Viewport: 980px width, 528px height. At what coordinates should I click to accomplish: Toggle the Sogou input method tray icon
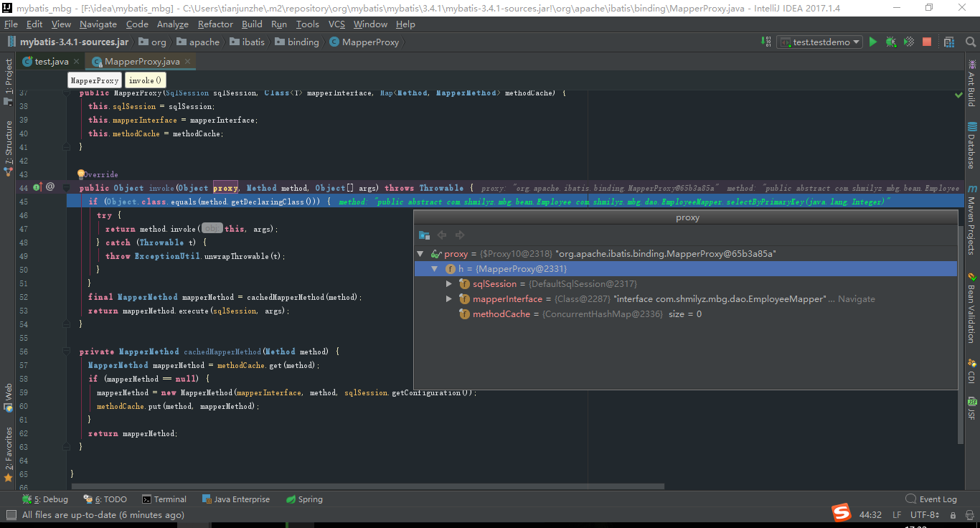click(x=841, y=514)
